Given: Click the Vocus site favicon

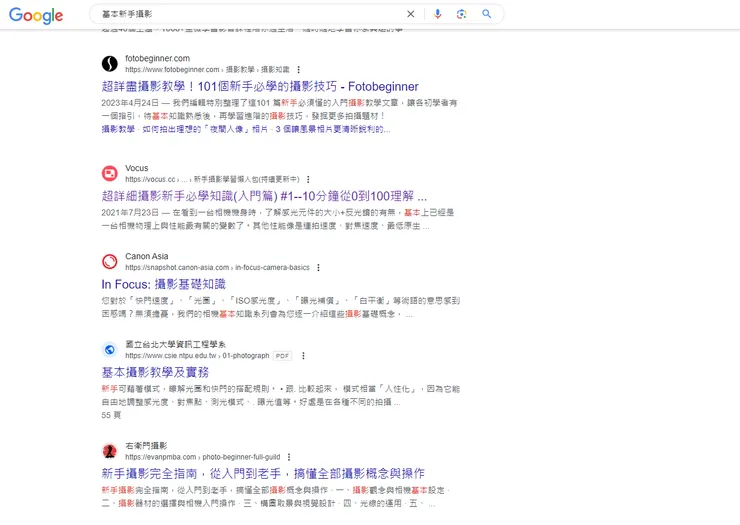Looking at the screenshot, I should point(109,173).
